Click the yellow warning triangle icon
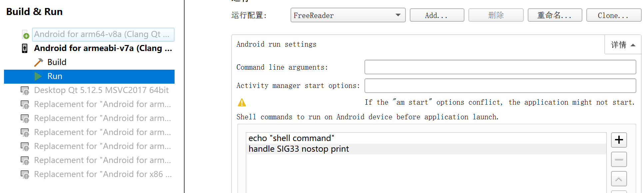Image resolution: width=644 pixels, height=193 pixels. (x=242, y=103)
